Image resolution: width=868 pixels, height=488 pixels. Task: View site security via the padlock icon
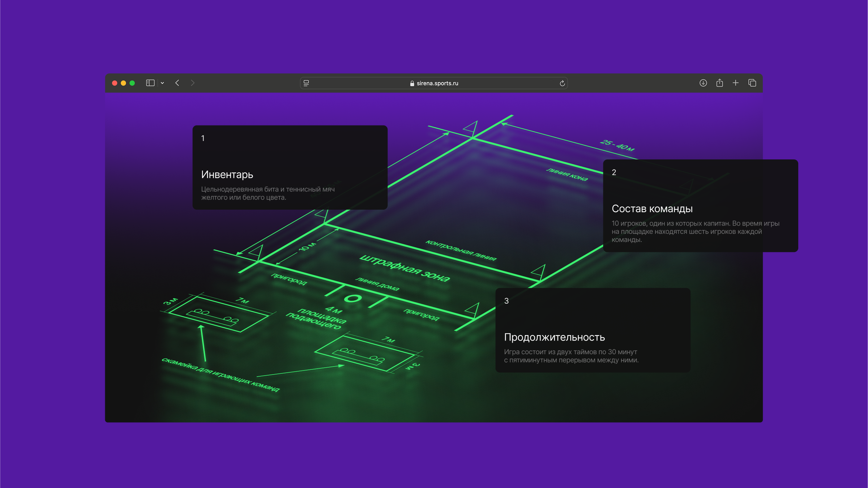[411, 83]
